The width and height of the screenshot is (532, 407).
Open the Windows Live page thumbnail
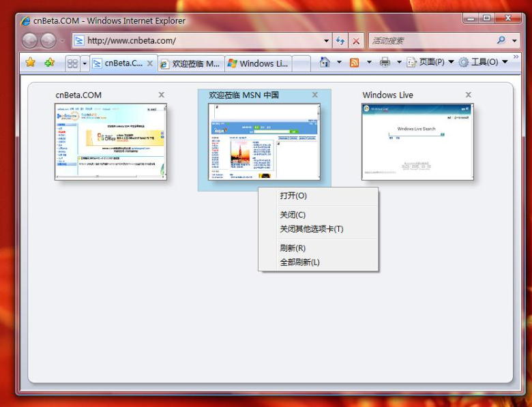[417, 142]
